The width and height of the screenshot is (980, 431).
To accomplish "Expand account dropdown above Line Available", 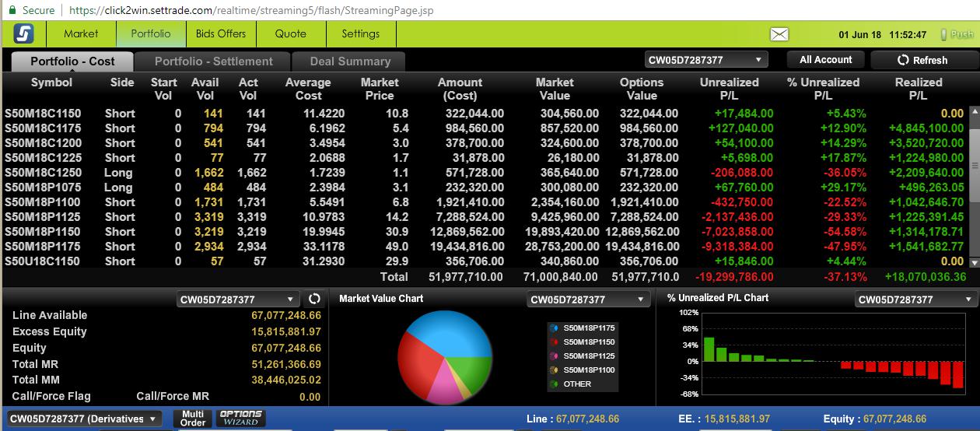I will tap(239, 300).
